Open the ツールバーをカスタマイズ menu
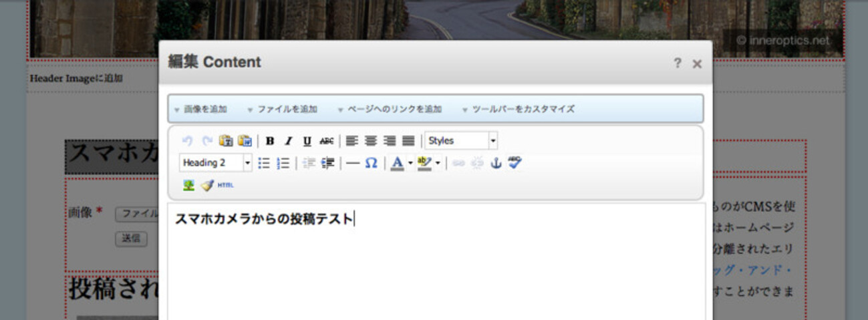Viewport: 868px width, 320px height. point(519,109)
